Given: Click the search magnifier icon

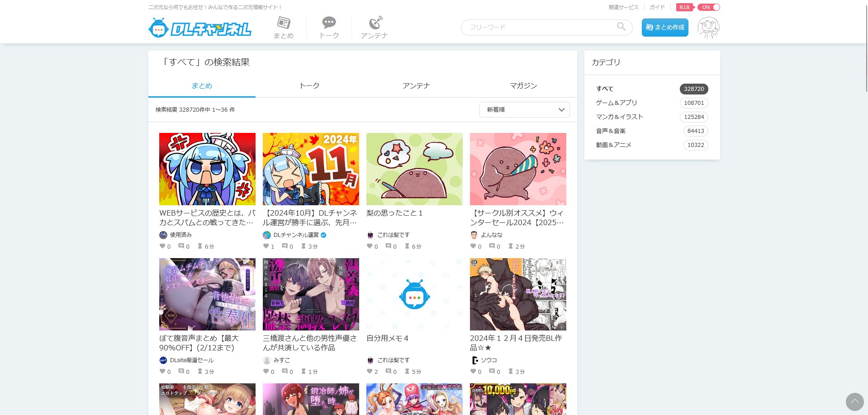Looking at the screenshot, I should coord(621,27).
